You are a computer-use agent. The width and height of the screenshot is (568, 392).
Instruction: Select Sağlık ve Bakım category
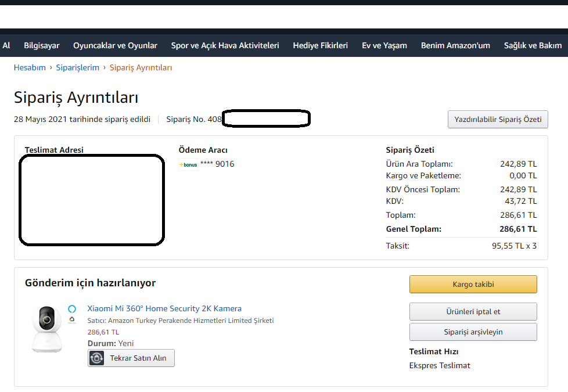tap(533, 45)
